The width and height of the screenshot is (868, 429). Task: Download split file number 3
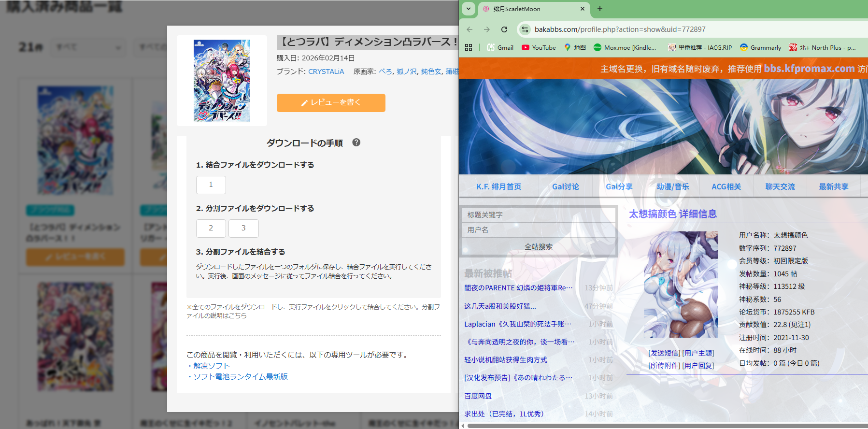coord(243,228)
